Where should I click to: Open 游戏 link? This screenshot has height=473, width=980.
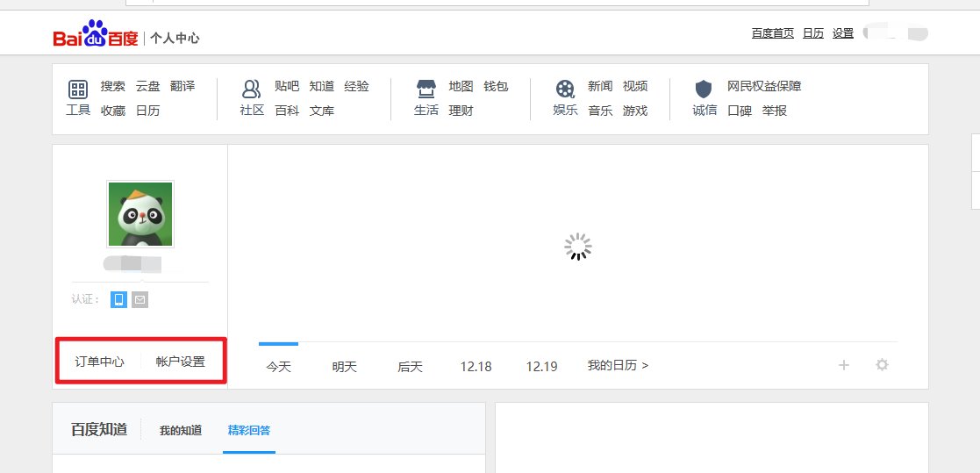(635, 111)
